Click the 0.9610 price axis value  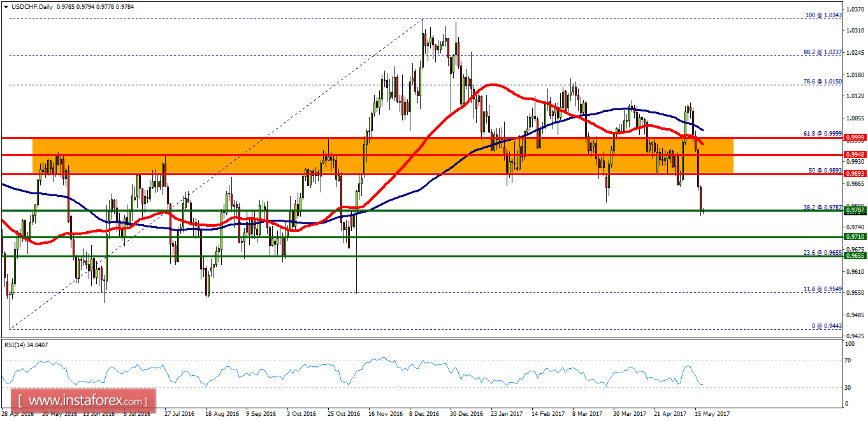tap(855, 271)
